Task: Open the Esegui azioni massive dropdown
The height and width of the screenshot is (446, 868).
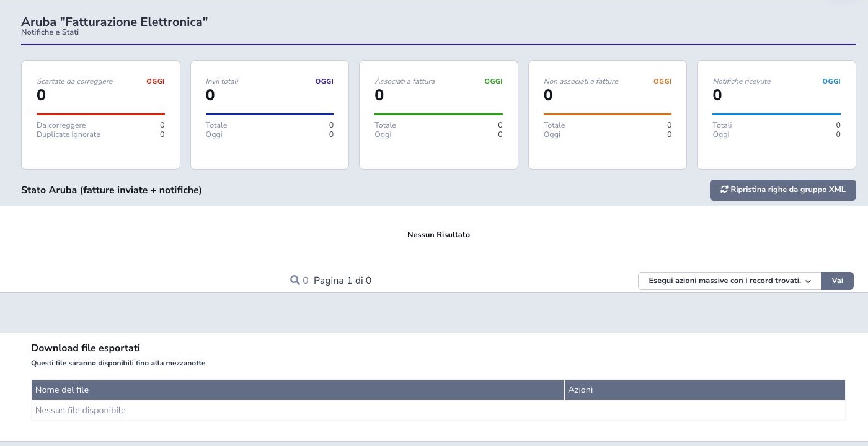Action: tap(729, 281)
